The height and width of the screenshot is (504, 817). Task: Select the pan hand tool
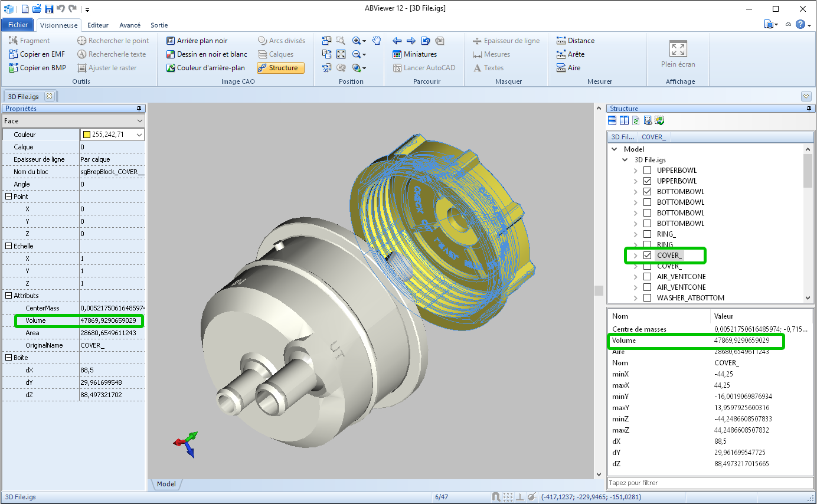[376, 41]
